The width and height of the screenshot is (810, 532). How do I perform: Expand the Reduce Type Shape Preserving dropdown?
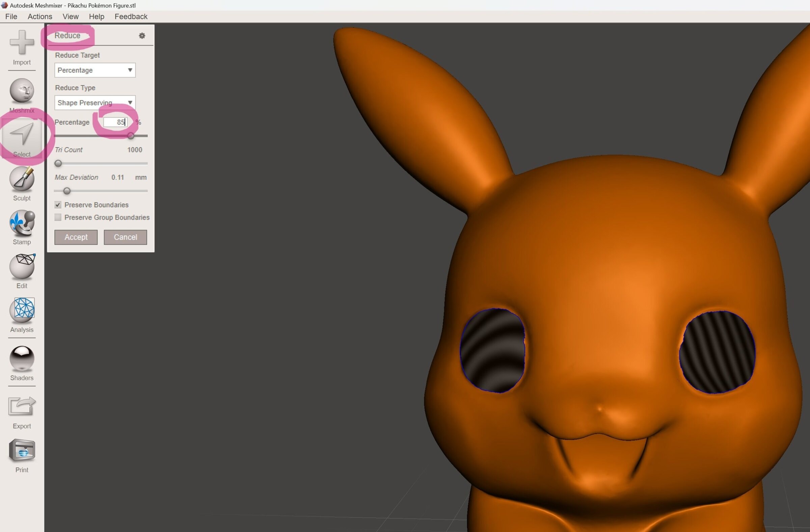tap(95, 103)
